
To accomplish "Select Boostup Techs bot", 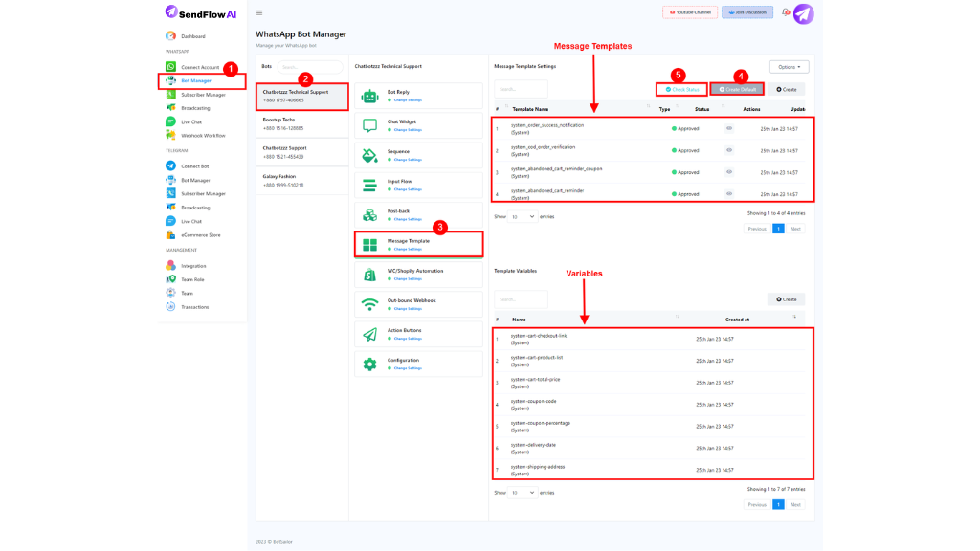I will (x=301, y=123).
